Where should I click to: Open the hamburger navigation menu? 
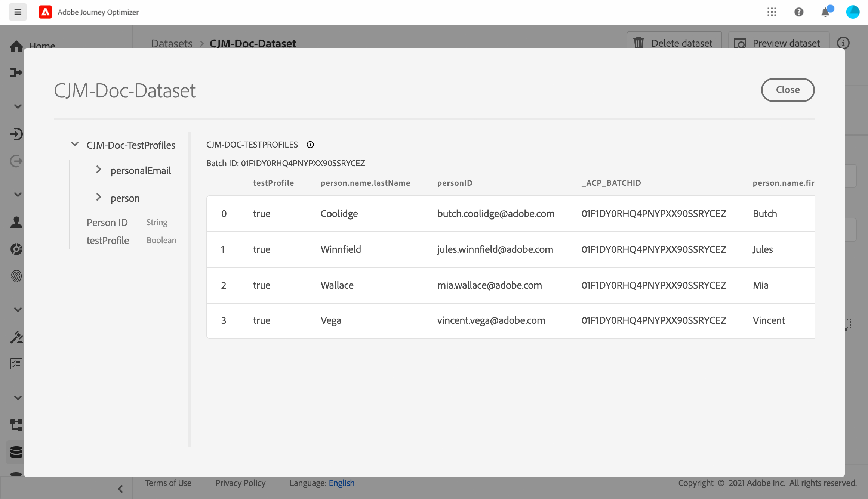point(18,12)
